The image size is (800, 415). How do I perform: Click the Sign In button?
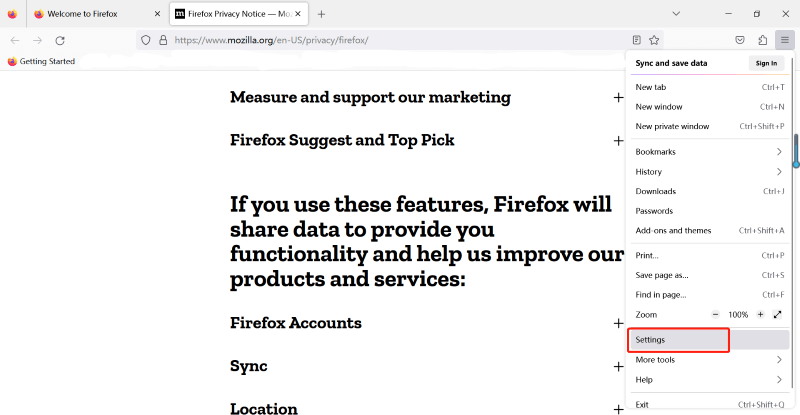click(766, 63)
